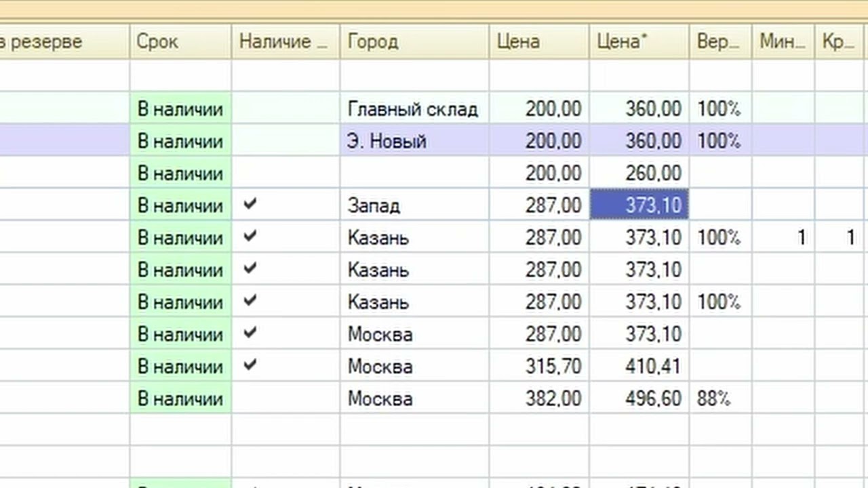
Task: Click 'В наличии' in the 260,00 price row
Action: (x=181, y=174)
